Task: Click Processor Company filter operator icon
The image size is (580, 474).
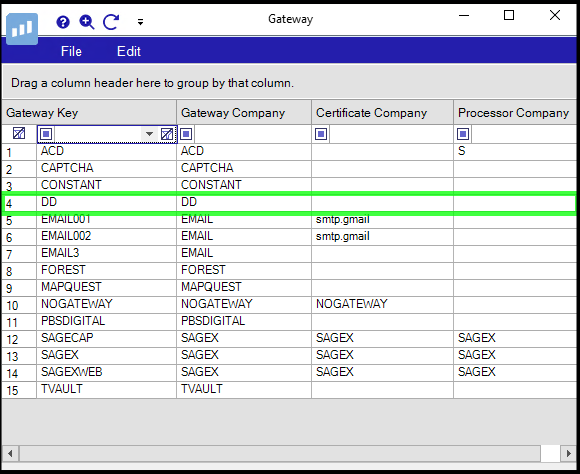Action: (x=463, y=134)
